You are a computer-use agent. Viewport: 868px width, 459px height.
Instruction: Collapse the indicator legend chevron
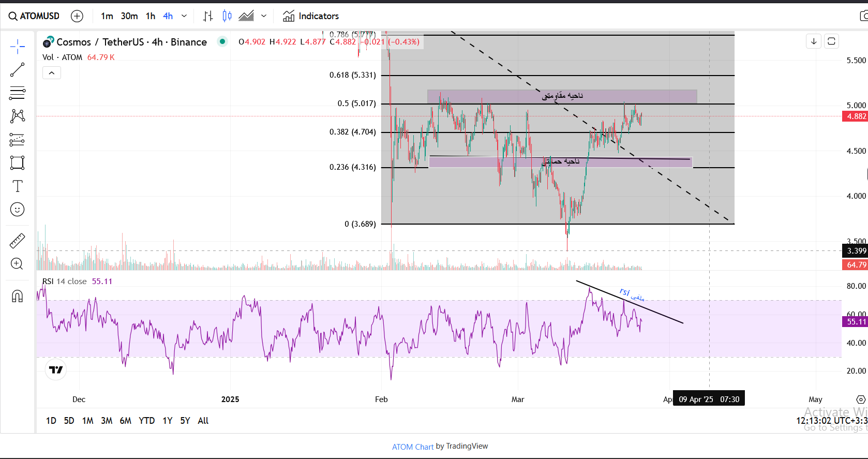pos(52,73)
